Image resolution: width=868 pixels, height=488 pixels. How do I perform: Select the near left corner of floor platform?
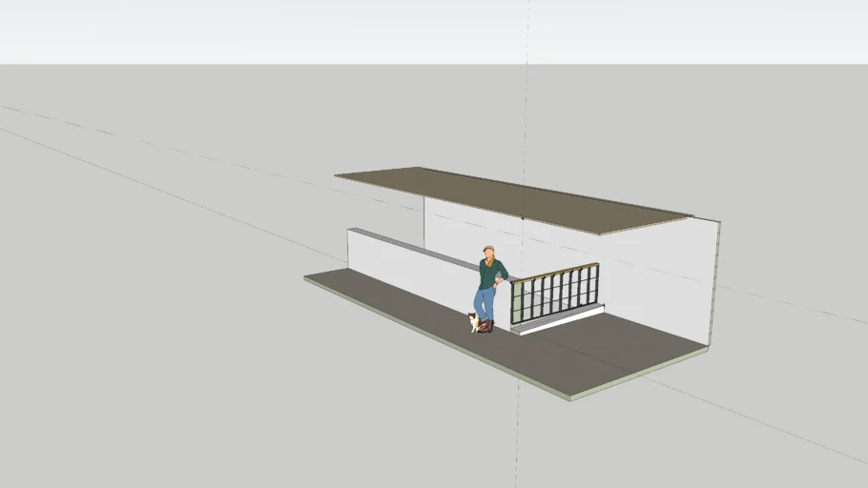pyautogui.click(x=307, y=278)
